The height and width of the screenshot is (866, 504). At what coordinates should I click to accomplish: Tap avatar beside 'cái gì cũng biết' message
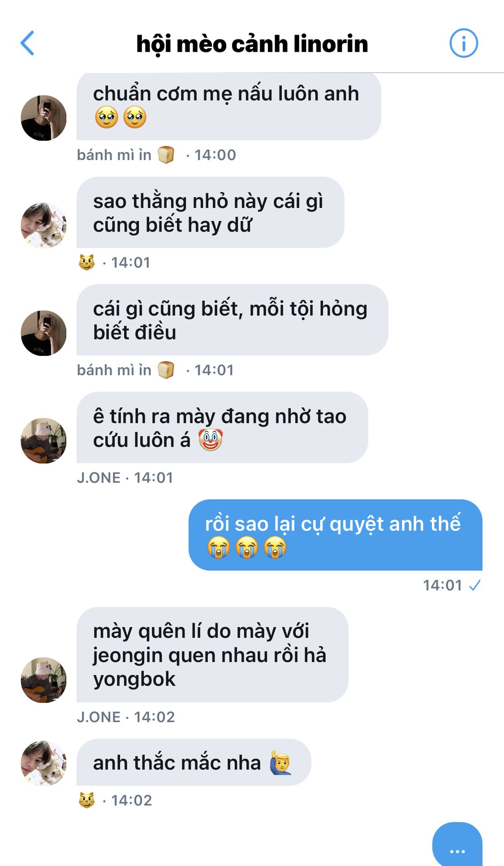pyautogui.click(x=44, y=333)
